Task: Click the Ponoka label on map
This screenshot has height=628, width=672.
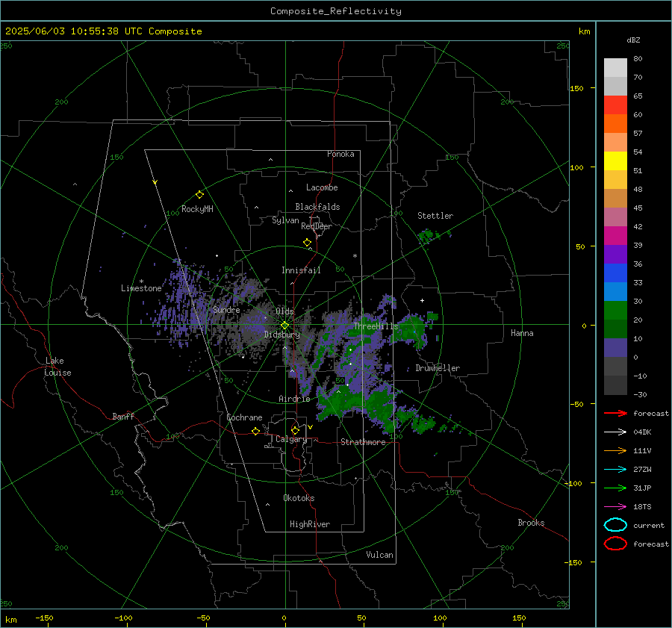Action: 340,154
